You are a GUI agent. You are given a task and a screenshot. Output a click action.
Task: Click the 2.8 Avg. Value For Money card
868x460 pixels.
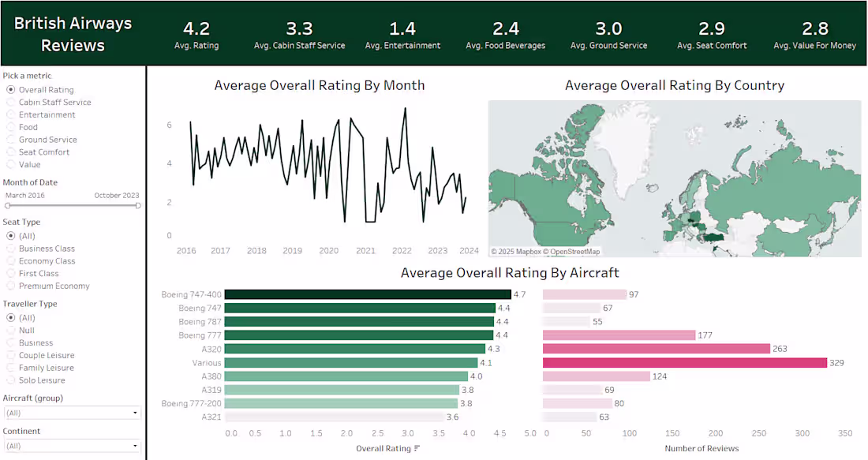[x=815, y=35]
